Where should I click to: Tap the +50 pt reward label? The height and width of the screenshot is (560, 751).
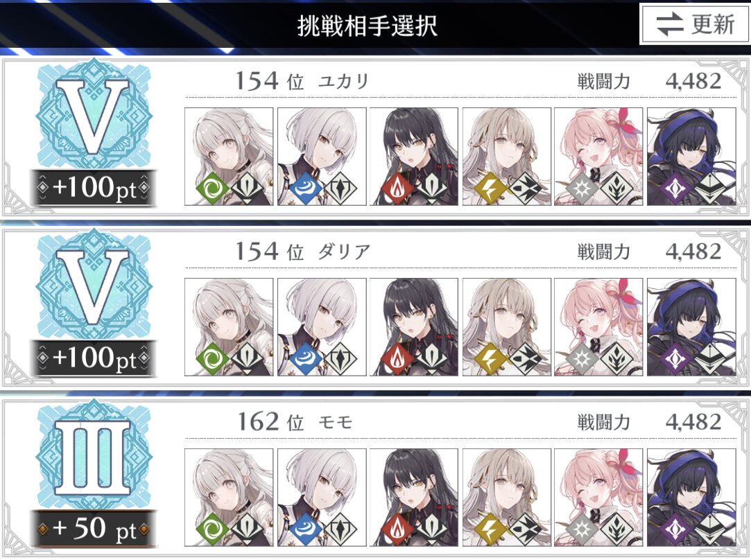94,529
